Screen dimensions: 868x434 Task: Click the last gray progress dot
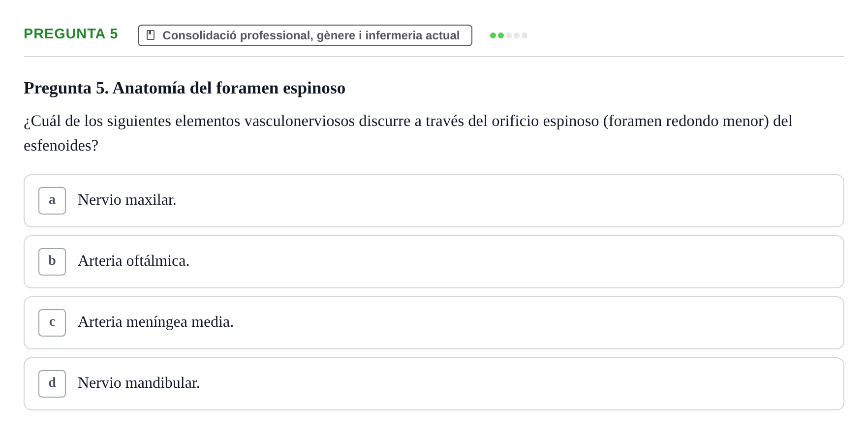pos(525,35)
